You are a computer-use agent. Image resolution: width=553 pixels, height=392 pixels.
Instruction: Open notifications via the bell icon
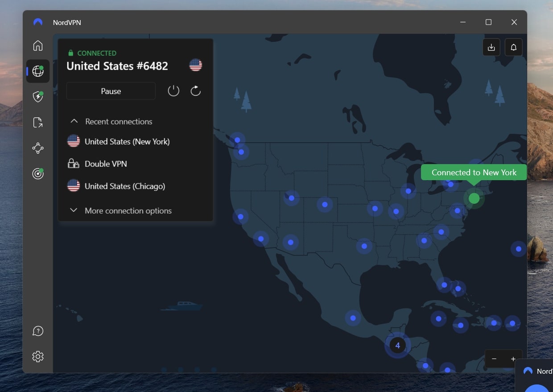pyautogui.click(x=513, y=47)
